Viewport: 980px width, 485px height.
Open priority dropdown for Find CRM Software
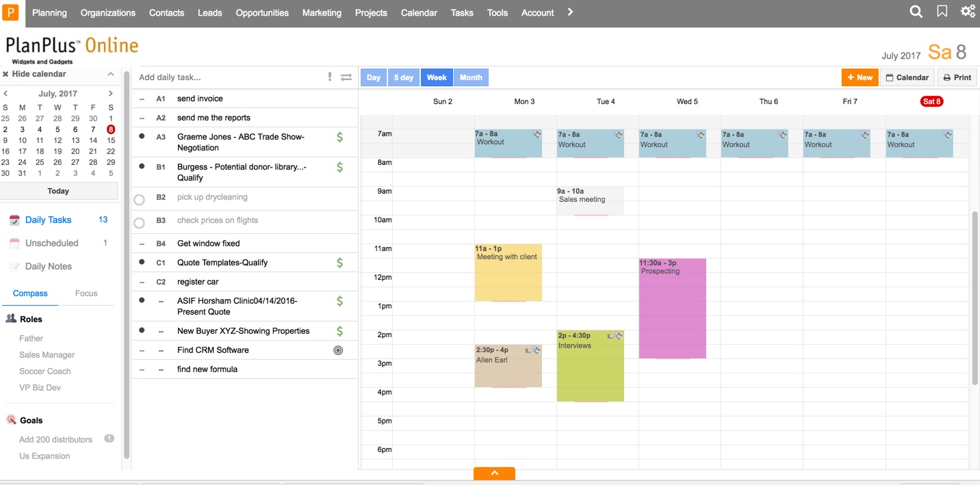(161, 350)
